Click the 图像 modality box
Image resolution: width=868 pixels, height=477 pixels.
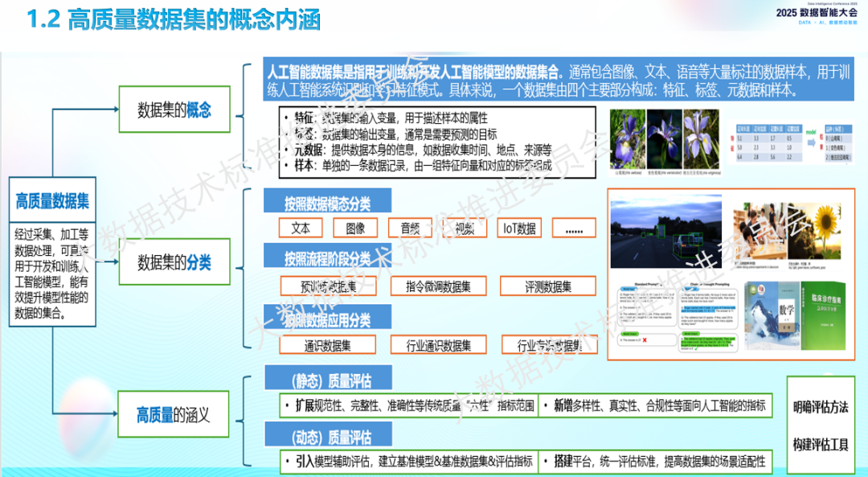coord(355,228)
